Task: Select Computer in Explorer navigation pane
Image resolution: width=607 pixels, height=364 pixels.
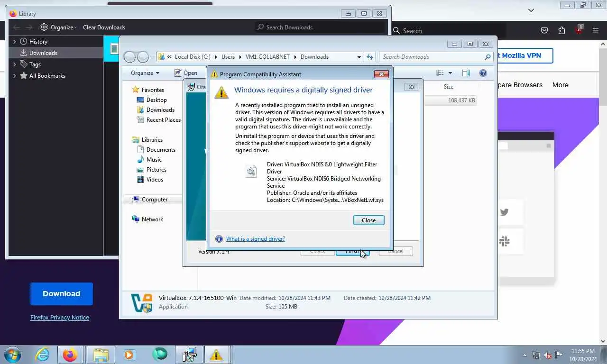Action: 154,200
